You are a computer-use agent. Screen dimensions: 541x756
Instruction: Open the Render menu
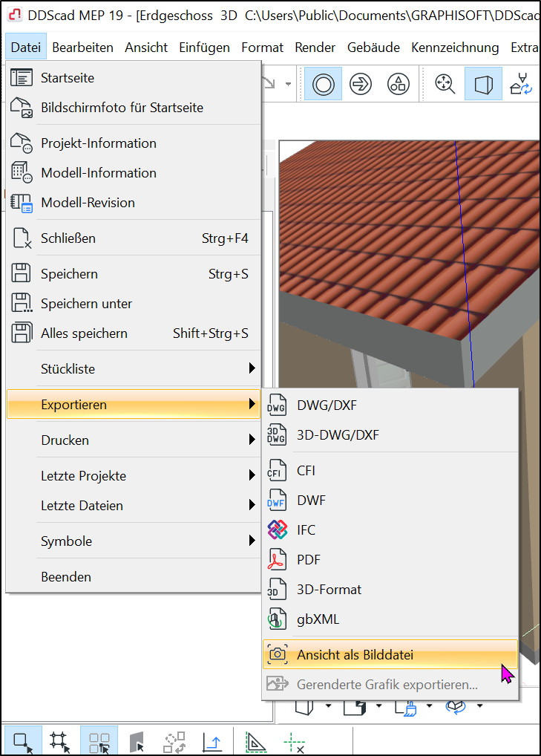[315, 48]
